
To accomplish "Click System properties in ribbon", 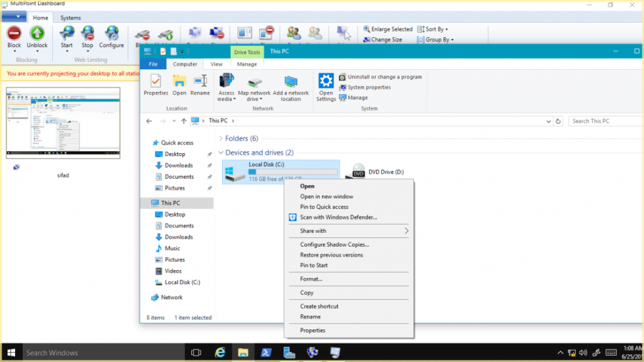I will 365,88.
